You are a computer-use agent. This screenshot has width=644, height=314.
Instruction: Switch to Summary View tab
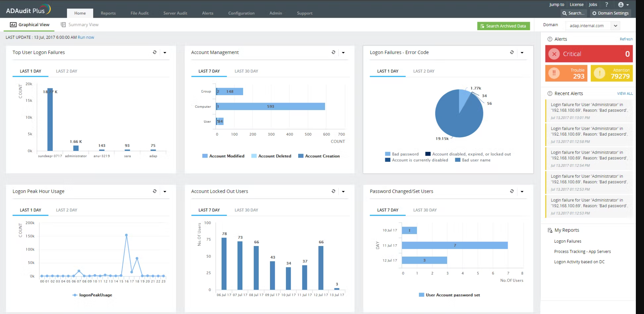[x=80, y=25]
